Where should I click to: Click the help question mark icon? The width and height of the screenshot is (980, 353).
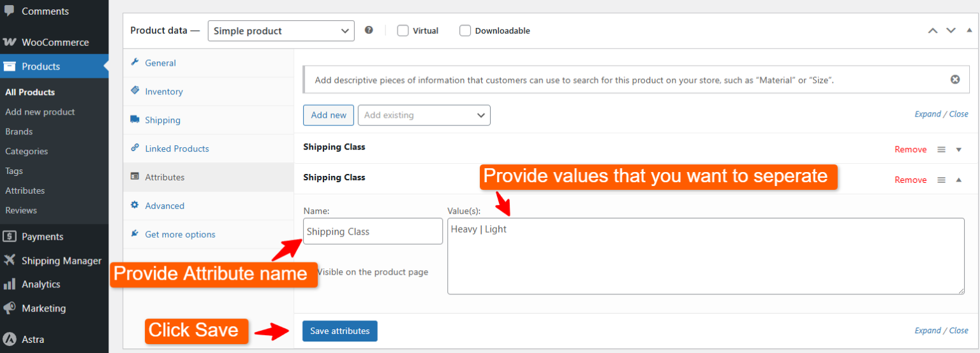(369, 30)
